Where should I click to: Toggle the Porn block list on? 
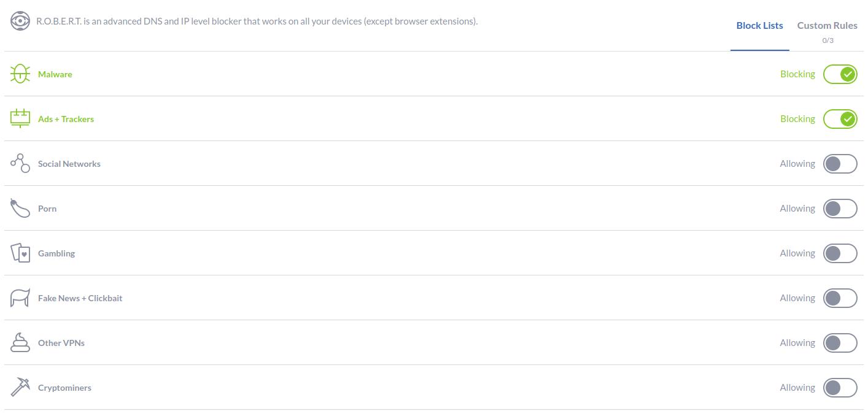(x=840, y=209)
